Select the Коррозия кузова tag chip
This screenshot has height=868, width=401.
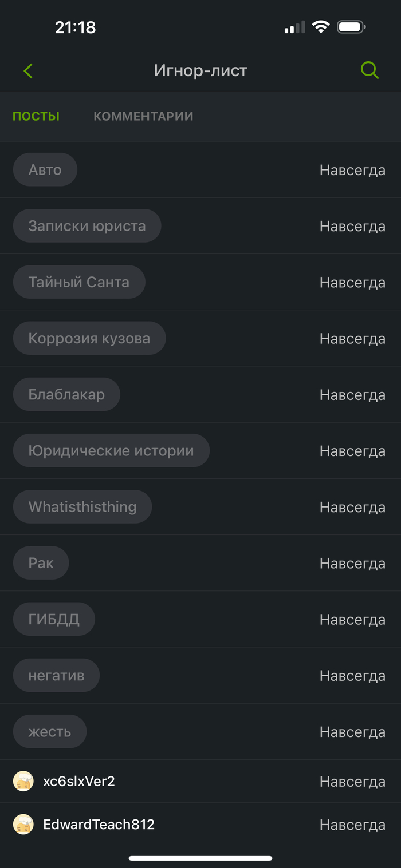(89, 338)
